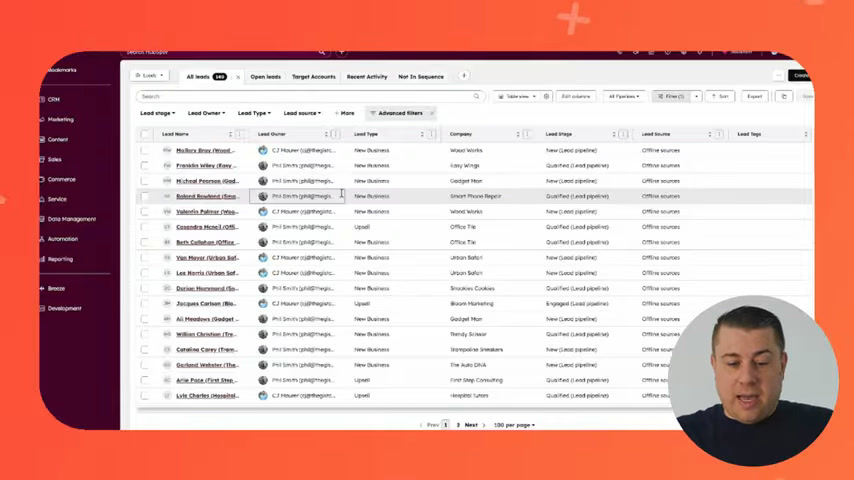
Task: Switch to the Open leads tab
Action: point(265,77)
